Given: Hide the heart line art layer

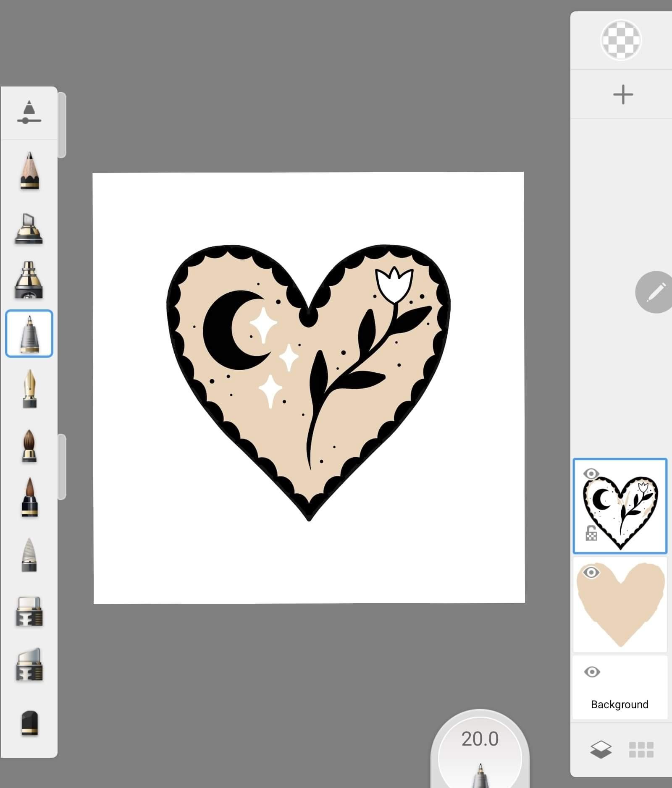Looking at the screenshot, I should point(591,474).
